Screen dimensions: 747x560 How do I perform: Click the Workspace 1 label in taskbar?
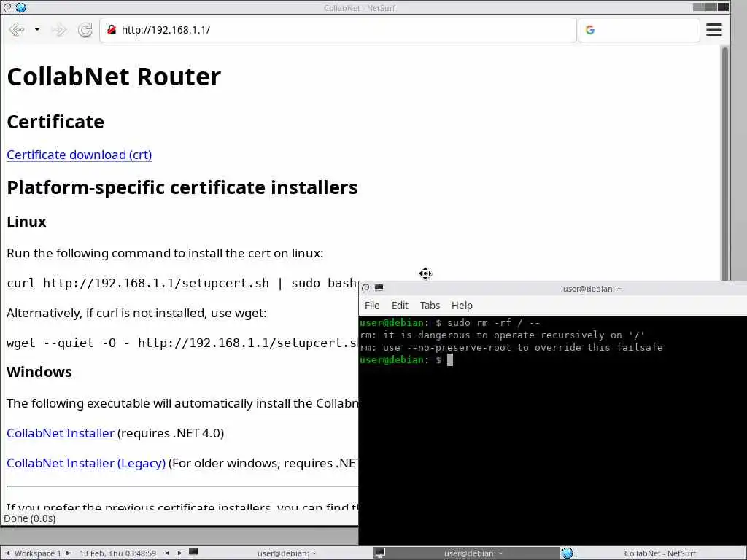(38, 553)
